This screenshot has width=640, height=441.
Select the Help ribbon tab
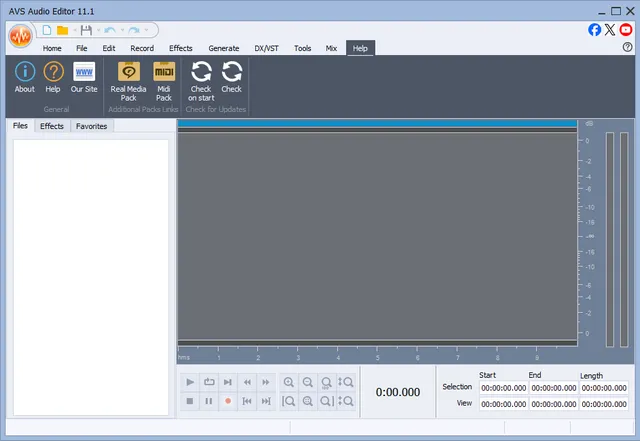[360, 48]
